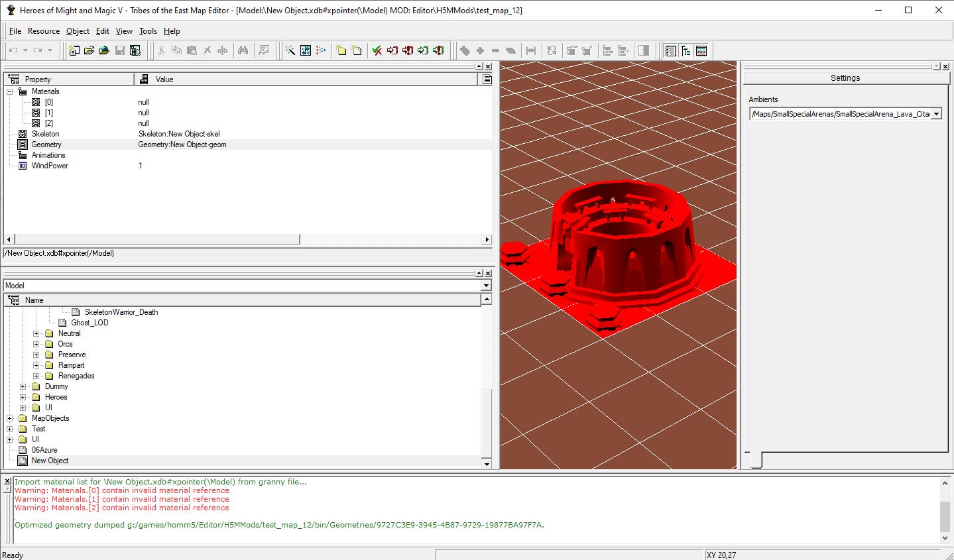This screenshot has height=560, width=954.
Task: Open the Model type dropdown
Action: (487, 286)
